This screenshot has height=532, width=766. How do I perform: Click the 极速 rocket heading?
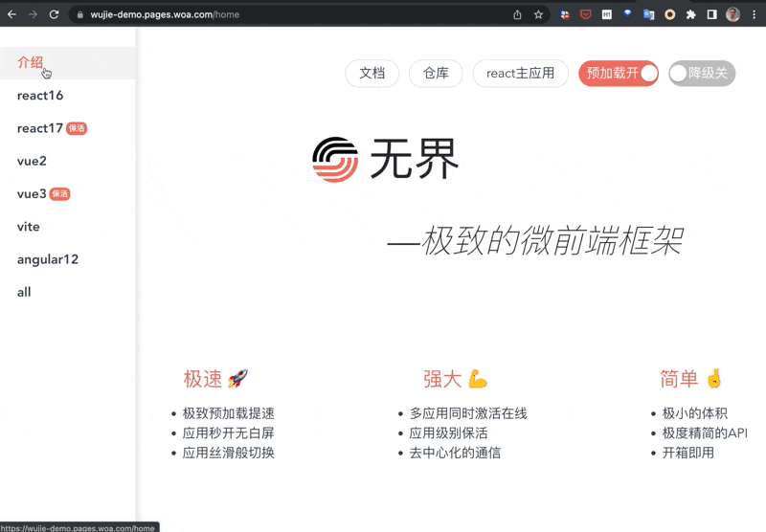click(x=215, y=379)
